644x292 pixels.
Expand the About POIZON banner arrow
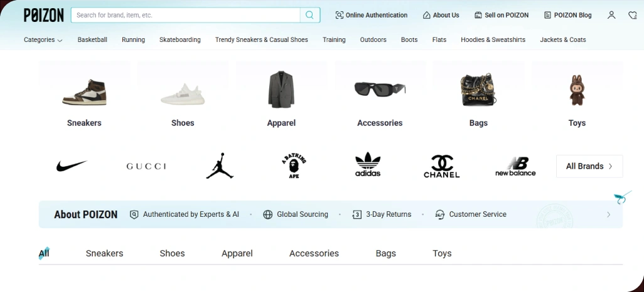coord(609,214)
